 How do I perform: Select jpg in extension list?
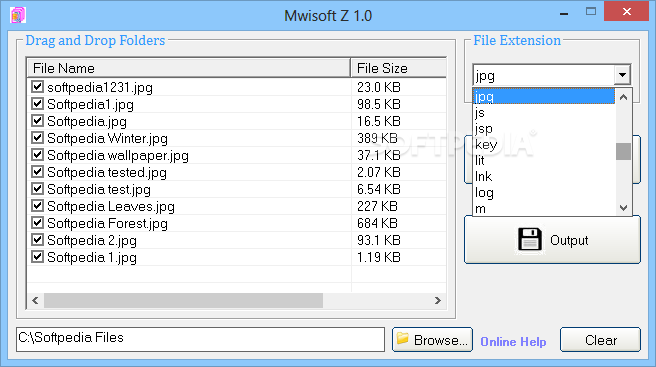(544, 97)
